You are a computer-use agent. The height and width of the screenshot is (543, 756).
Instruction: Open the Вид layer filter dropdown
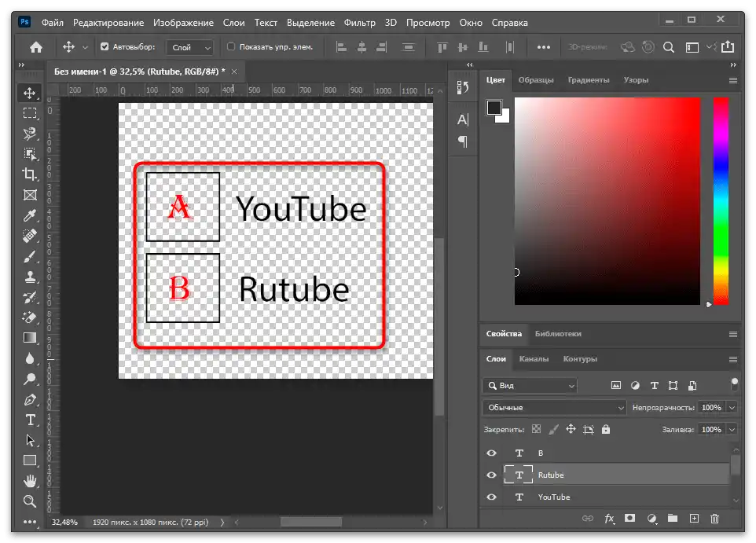[530, 386]
